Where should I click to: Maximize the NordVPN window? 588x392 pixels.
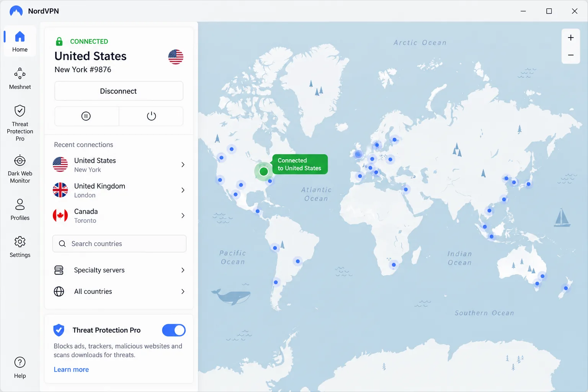point(549,11)
